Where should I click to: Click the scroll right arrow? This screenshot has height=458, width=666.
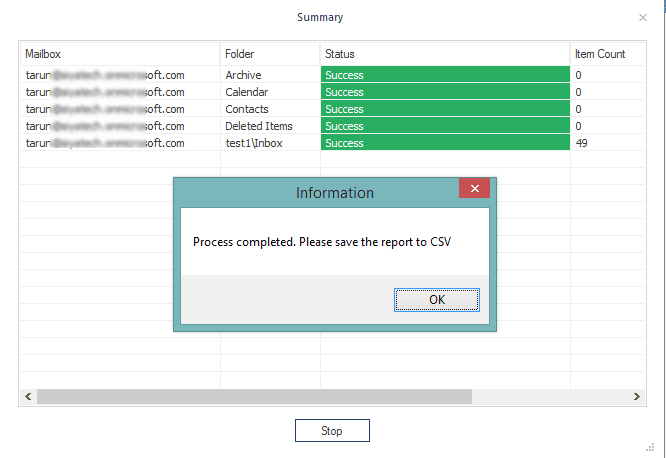click(x=636, y=396)
